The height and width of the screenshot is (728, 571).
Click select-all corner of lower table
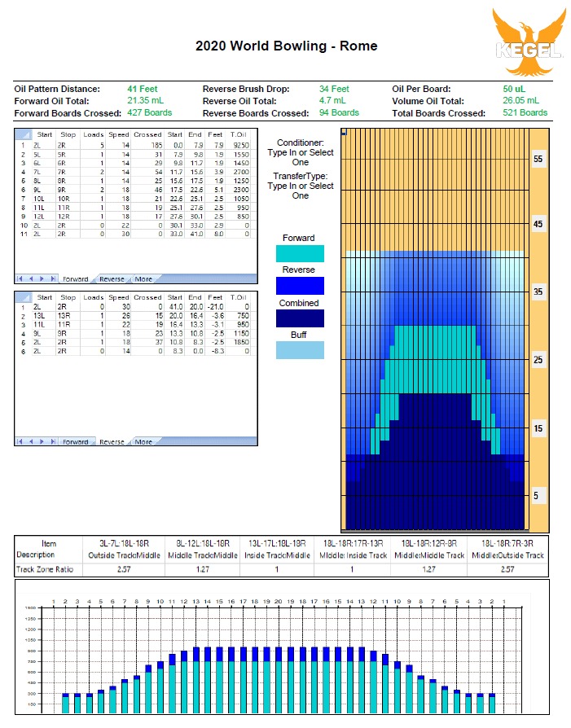pos(23,297)
